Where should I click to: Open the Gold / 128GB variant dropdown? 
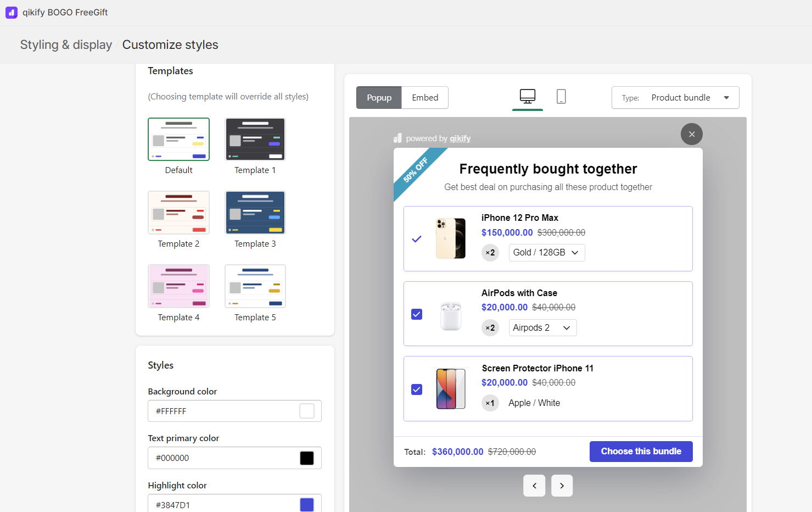click(x=547, y=253)
